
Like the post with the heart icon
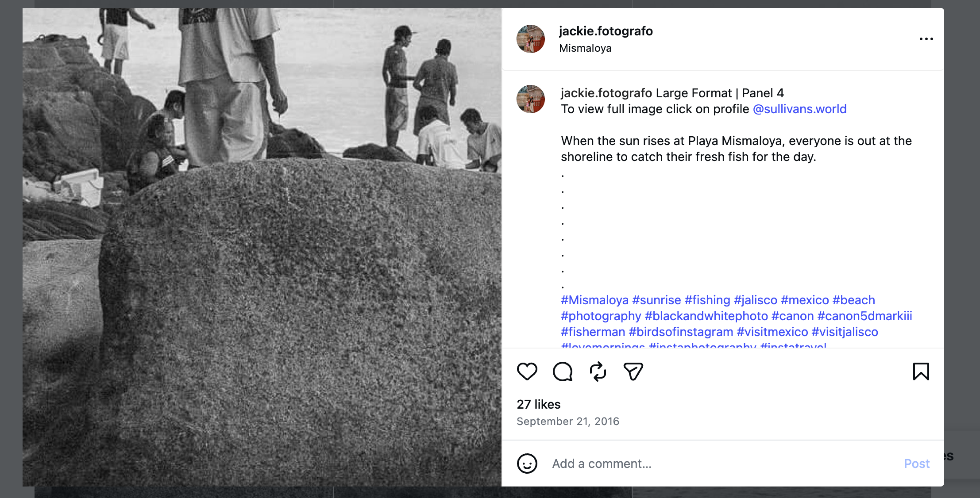coord(527,372)
